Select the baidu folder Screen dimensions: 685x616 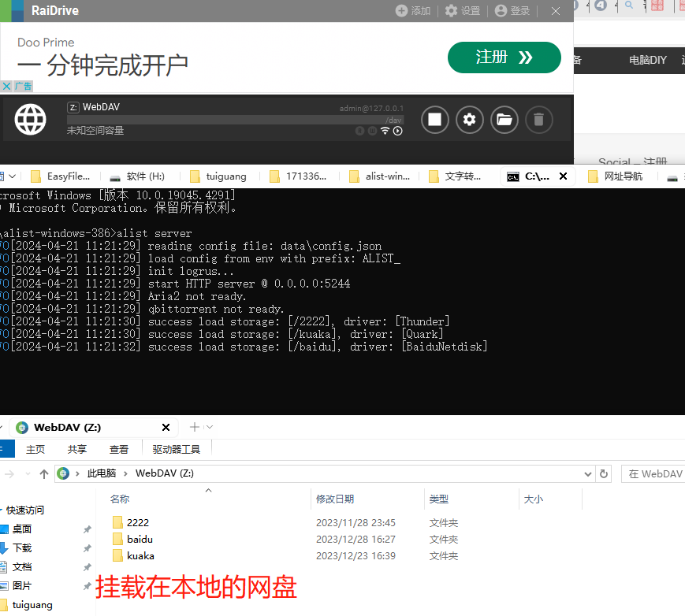[132, 539]
